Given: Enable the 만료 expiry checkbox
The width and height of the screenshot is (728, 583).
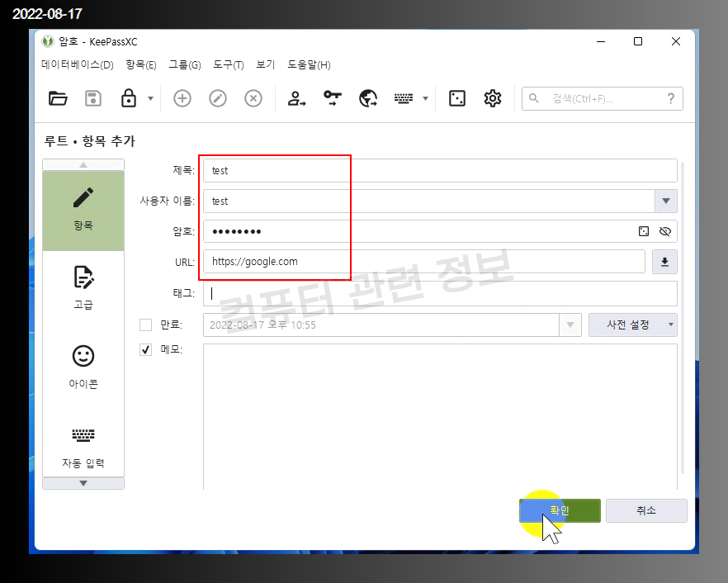Looking at the screenshot, I should pos(146,325).
